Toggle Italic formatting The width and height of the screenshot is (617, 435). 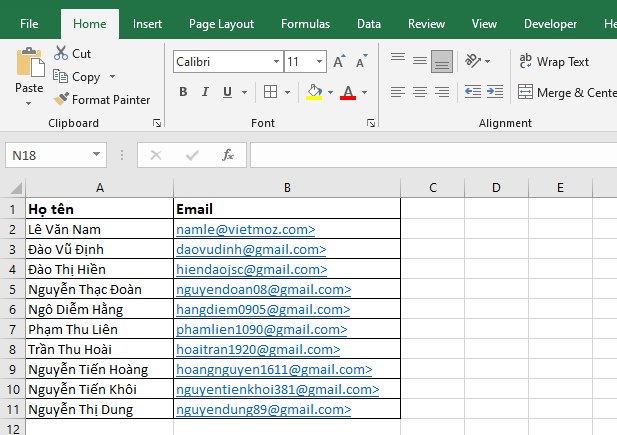(206, 93)
